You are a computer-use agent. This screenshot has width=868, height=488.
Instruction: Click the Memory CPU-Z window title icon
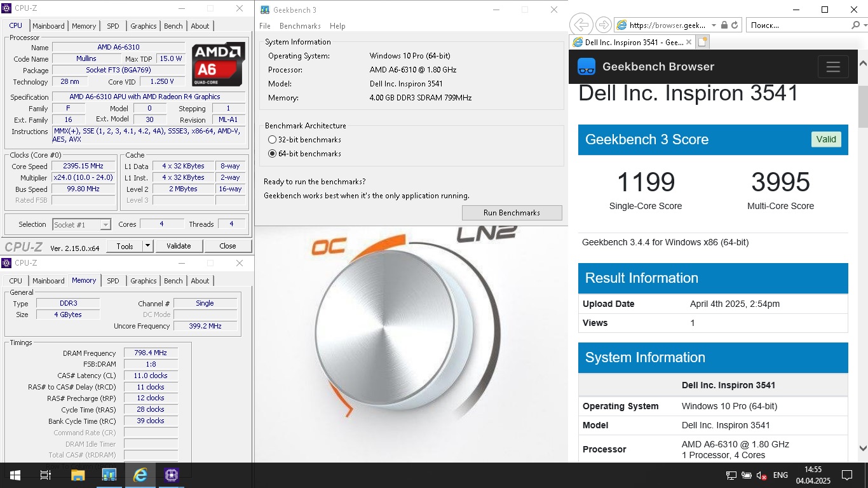pyautogui.click(x=7, y=263)
